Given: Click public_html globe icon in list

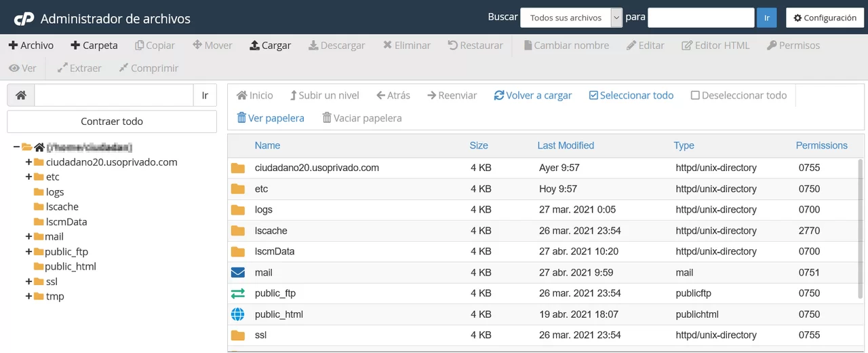Looking at the screenshot, I should [x=237, y=314].
